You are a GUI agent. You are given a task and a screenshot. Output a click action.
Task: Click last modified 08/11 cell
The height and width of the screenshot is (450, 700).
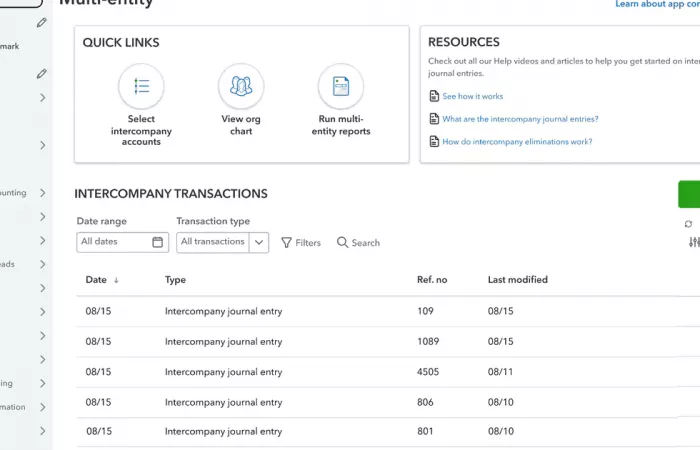pyautogui.click(x=500, y=372)
